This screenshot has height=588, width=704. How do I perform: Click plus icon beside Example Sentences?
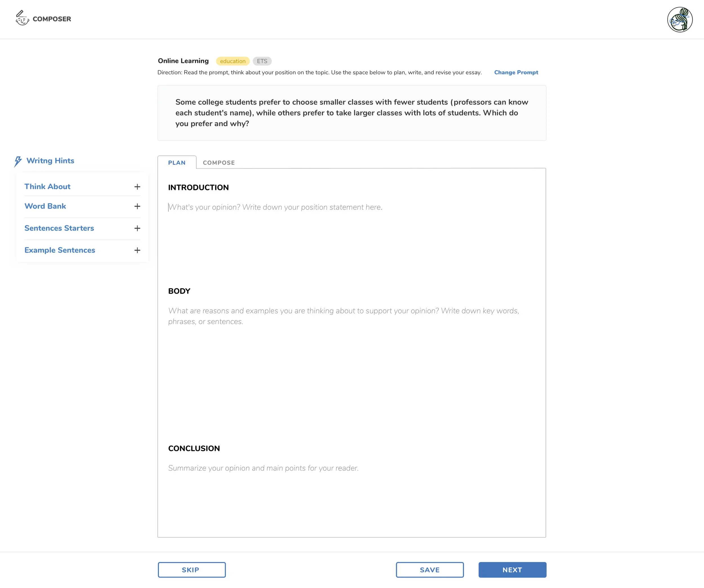(137, 250)
